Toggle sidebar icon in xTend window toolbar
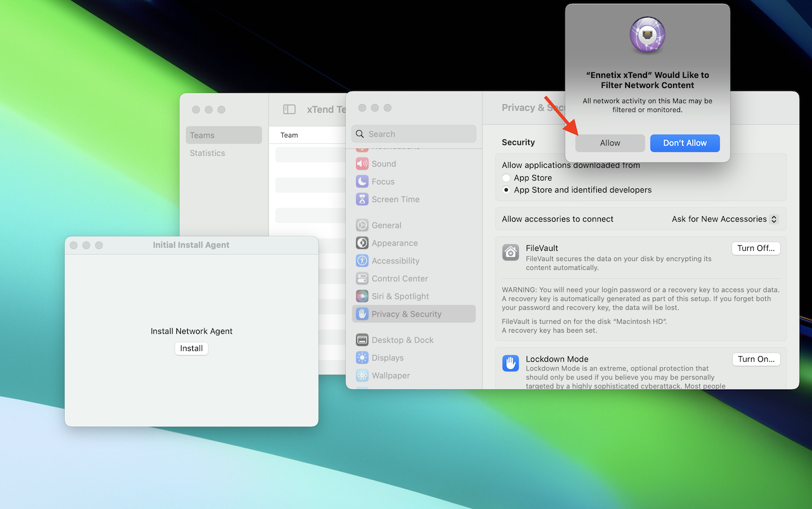812x509 pixels. coord(289,110)
